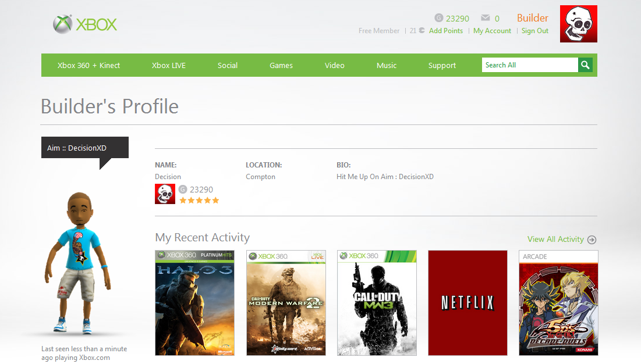The width and height of the screenshot is (641, 364).
Task: Click skull gamerpic in top right corner
Action: point(579,24)
